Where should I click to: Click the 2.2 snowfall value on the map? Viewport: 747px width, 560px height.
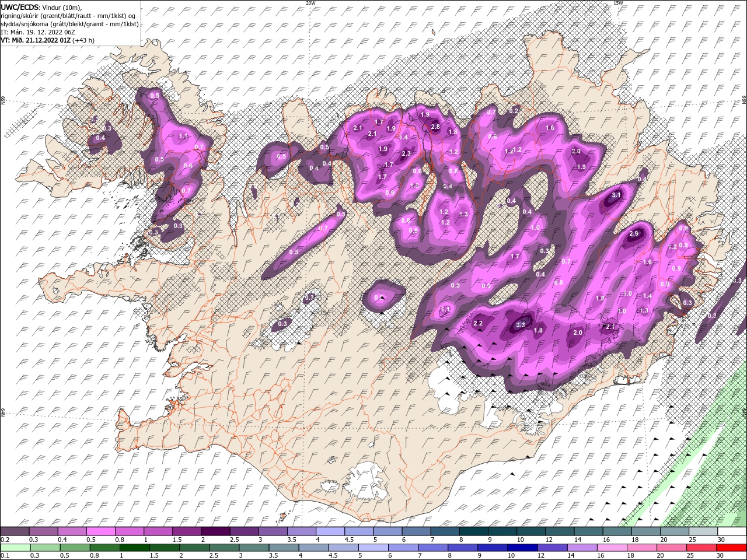click(x=479, y=324)
